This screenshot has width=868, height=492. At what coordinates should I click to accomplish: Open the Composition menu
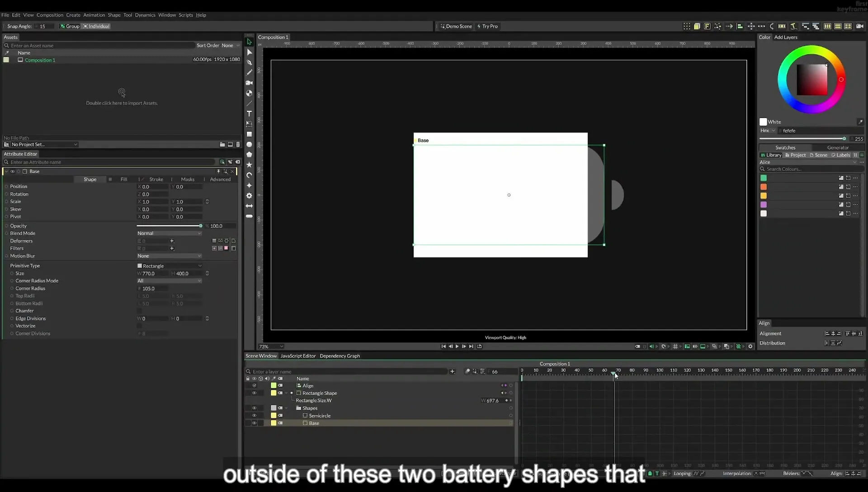pos(50,15)
